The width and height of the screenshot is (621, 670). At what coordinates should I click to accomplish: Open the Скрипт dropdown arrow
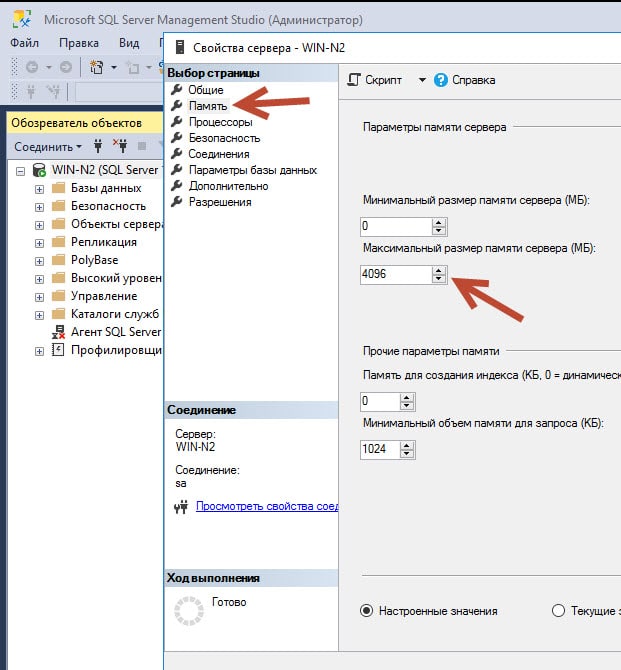[422, 80]
